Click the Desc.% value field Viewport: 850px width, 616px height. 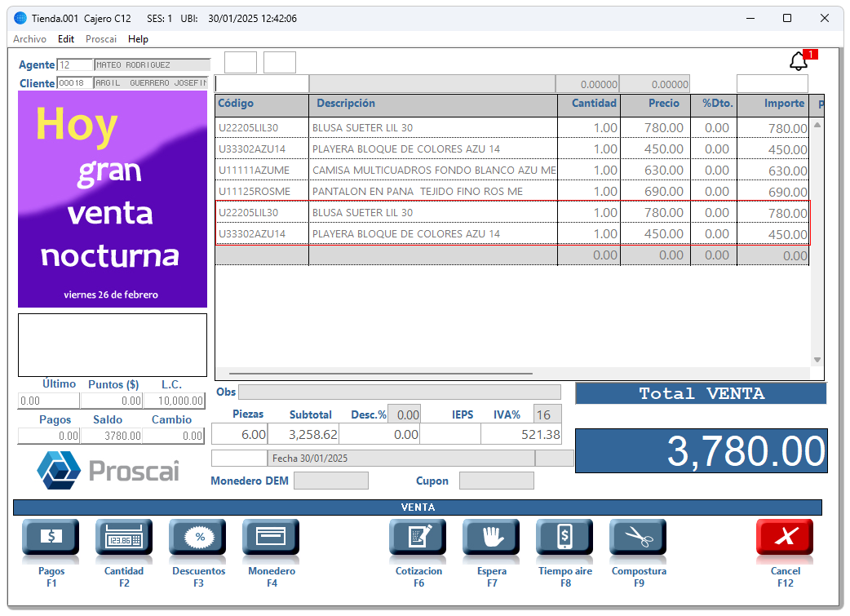405,414
